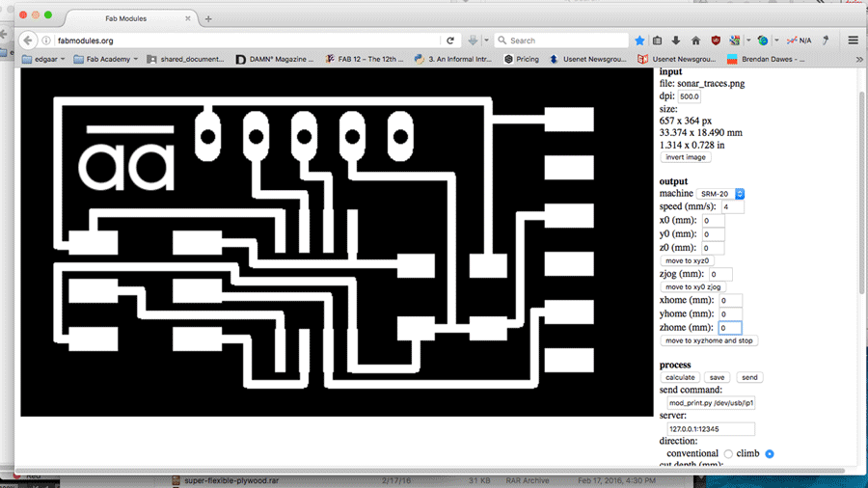Click move to xyzhome and stop button
868x488 pixels.
tap(709, 340)
